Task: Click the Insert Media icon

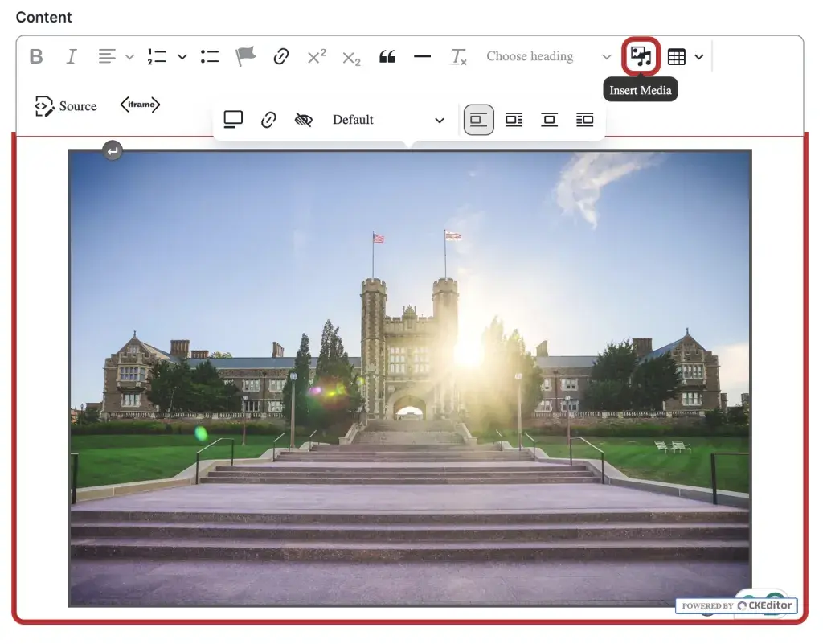Action: tap(641, 56)
